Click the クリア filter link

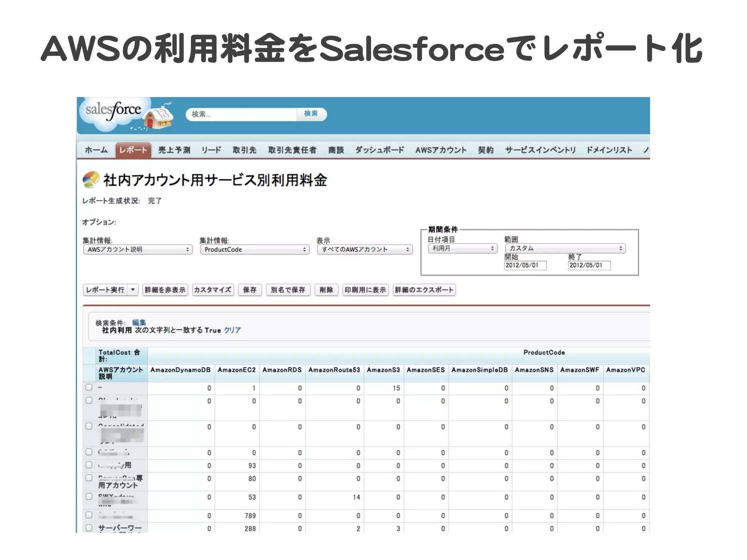(232, 330)
